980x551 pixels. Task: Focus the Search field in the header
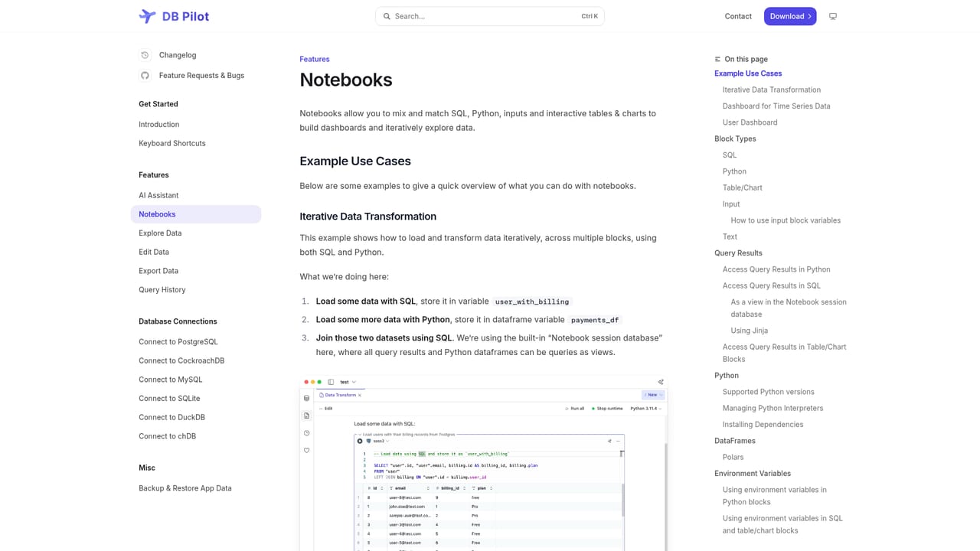pos(490,16)
